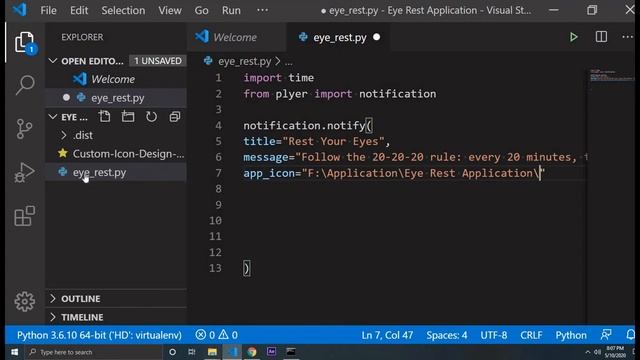Open the terminal app on the taskbar

(x=291, y=352)
